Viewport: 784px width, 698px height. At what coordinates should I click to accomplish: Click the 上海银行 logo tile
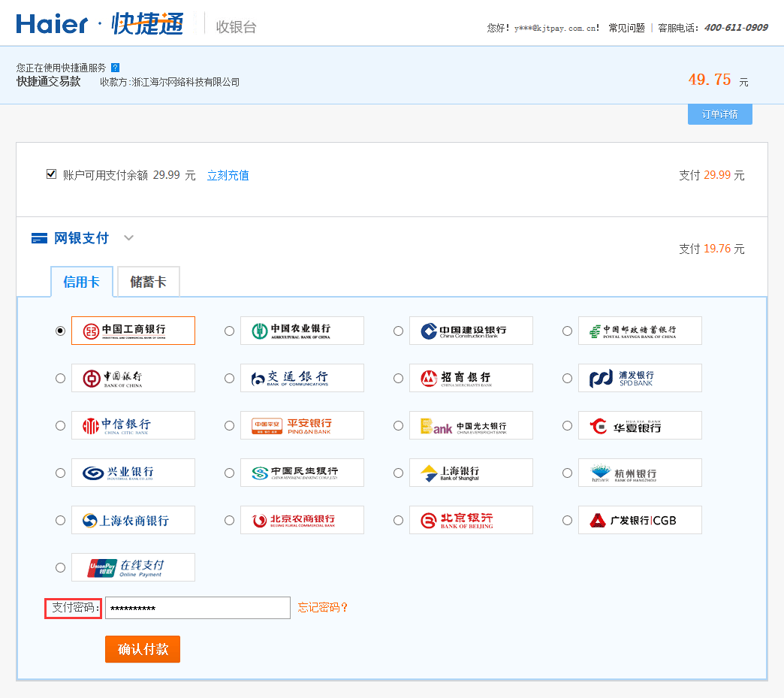pos(471,473)
